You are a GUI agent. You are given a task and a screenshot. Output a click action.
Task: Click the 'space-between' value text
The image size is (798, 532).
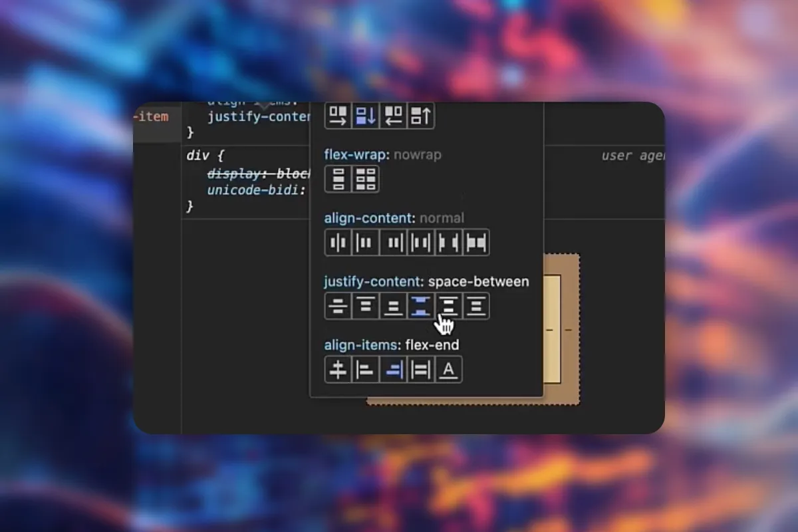[479, 282]
